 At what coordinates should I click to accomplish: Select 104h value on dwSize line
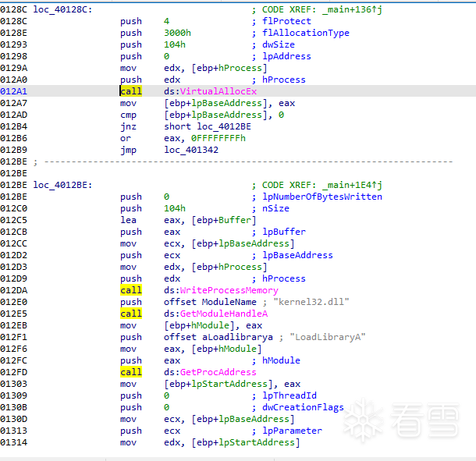175,44
